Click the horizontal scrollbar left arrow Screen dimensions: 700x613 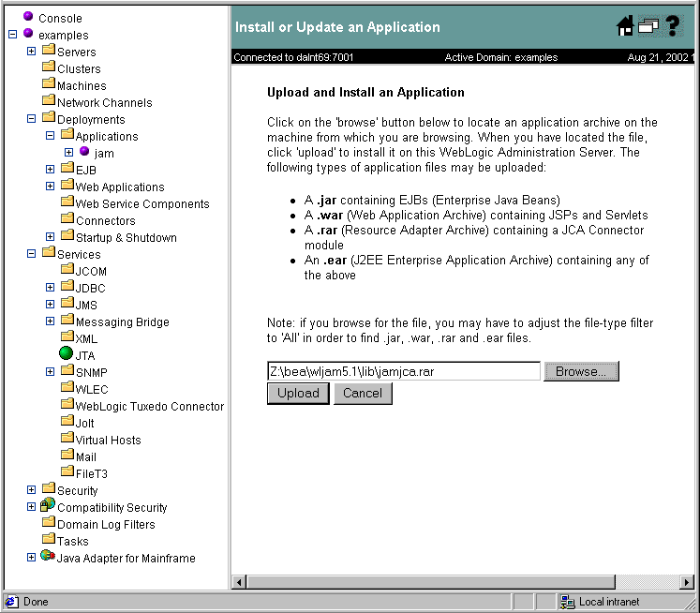click(240, 582)
